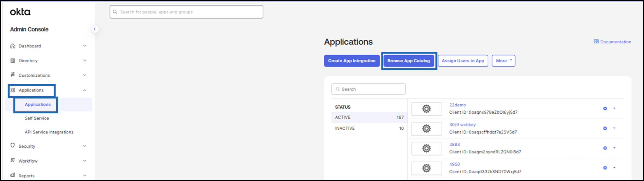Focus the people, apps and groups search field
Screen dimensions: 644x181
tap(186, 12)
